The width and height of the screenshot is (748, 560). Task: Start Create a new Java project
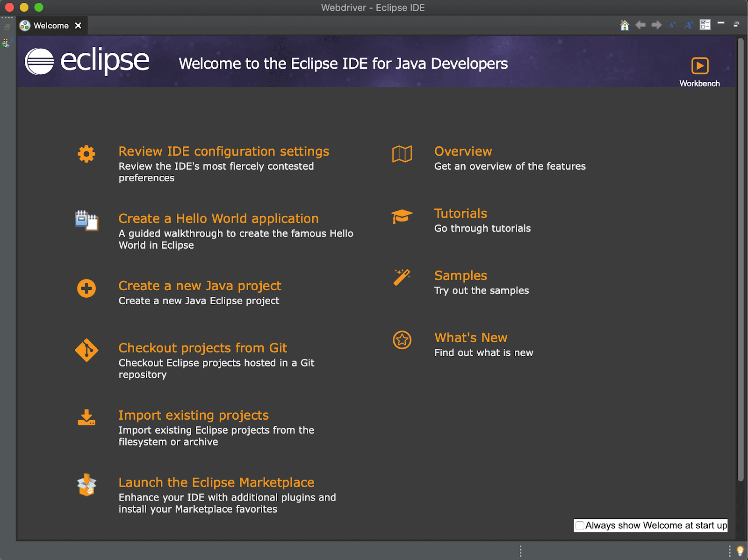click(x=200, y=286)
